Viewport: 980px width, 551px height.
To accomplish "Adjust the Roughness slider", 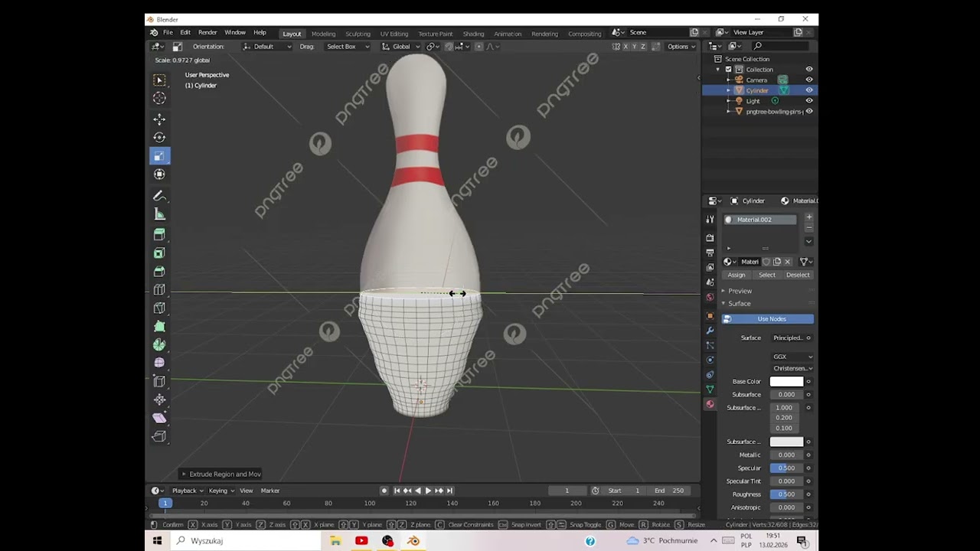I will [x=786, y=494].
